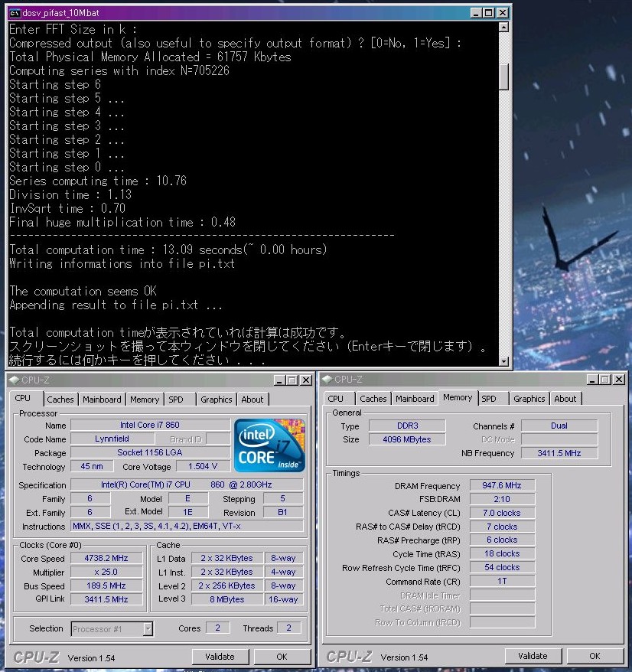Click the Core Voltage value 1.504 V
Screen dimensions: 632x672
203,466
